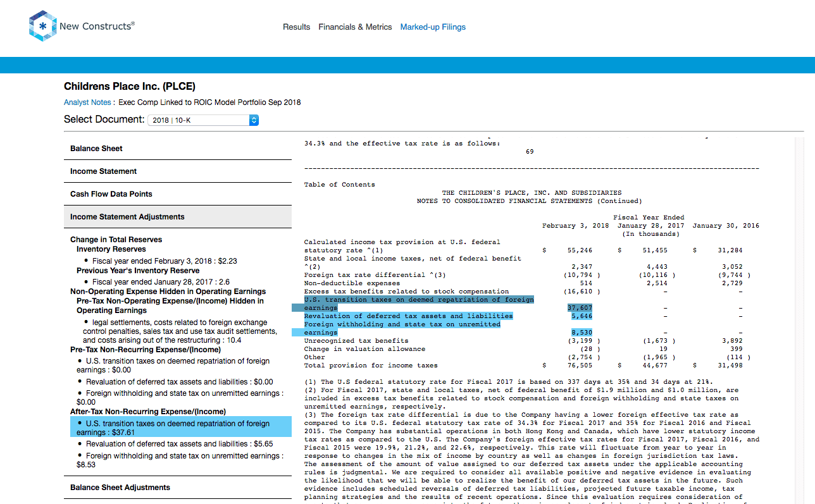Open the Results nav item
This screenshot has height=504, width=815.
296,27
